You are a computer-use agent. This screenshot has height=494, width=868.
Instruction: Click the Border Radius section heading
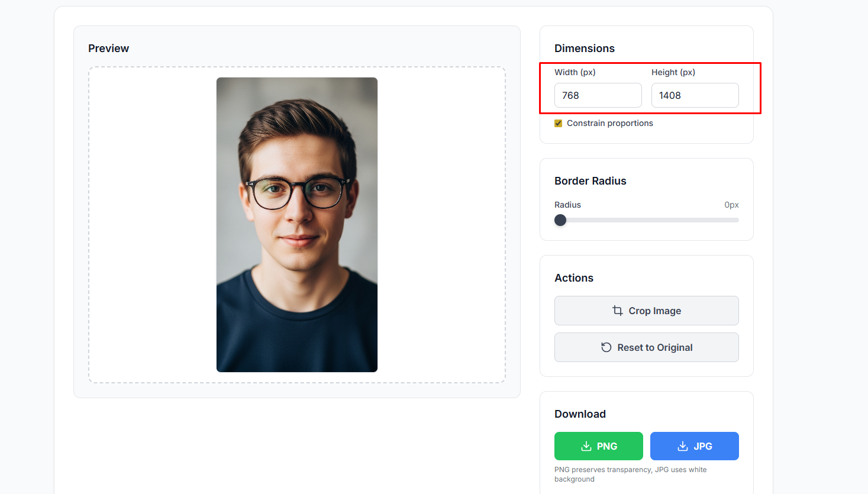pyautogui.click(x=590, y=181)
